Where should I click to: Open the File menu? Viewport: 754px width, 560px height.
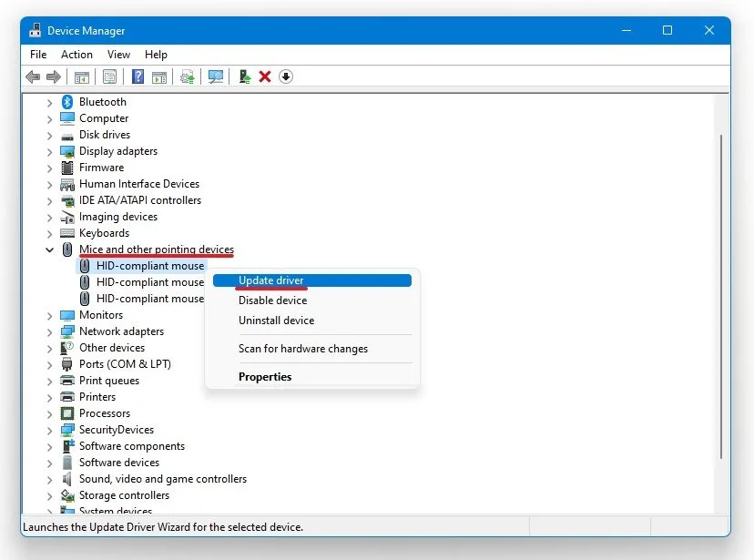(x=38, y=55)
